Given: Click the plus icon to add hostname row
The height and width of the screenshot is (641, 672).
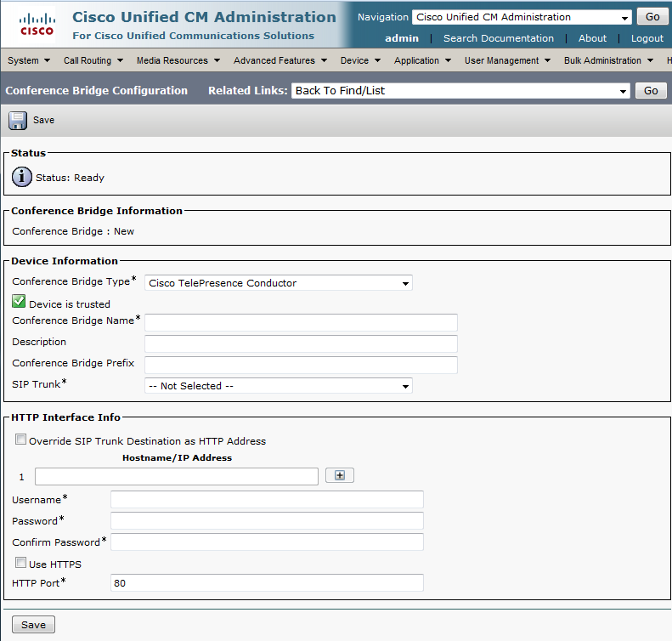Looking at the screenshot, I should click(340, 475).
